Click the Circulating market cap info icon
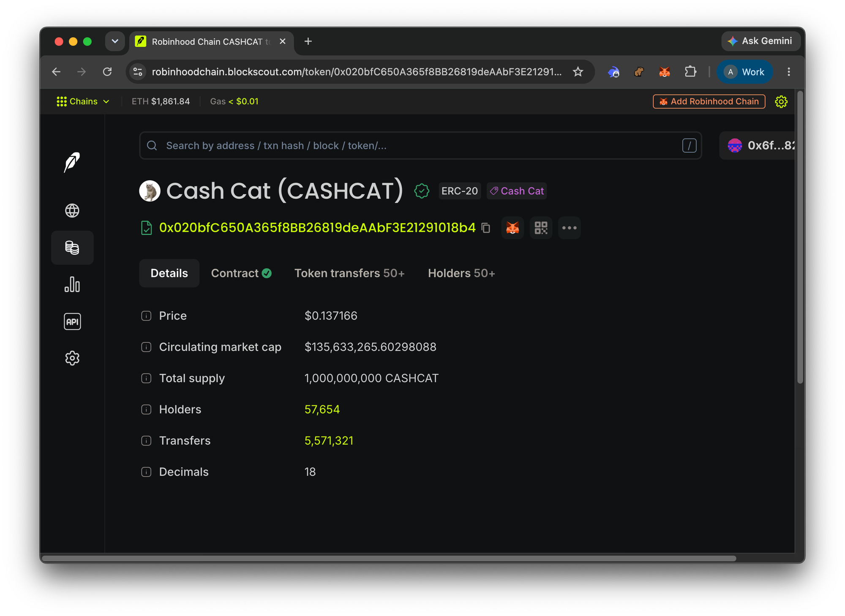Screen dimensions: 845x616 pyautogui.click(x=146, y=347)
